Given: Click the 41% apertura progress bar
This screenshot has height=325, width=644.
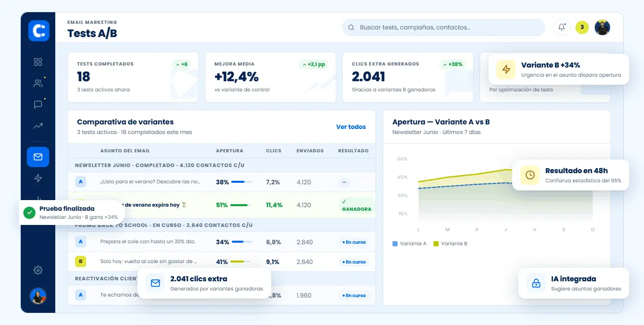Looking at the screenshot, I should [x=241, y=262].
